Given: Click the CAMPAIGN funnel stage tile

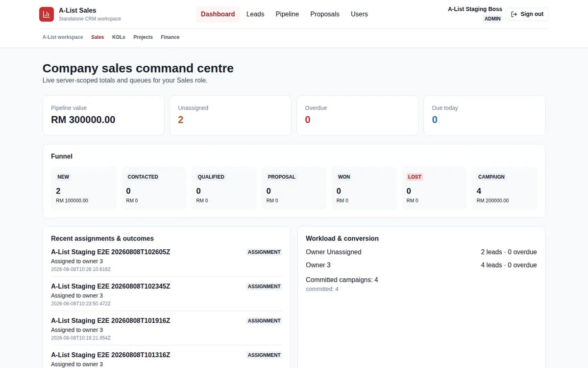Looking at the screenshot, I should (x=505, y=188).
